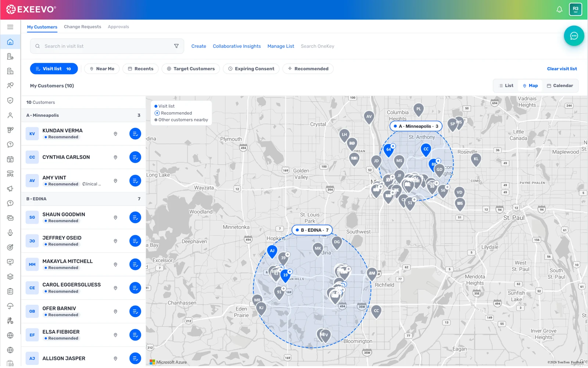Screen dimensions: 588x368
Task: Switch to List view
Action: click(x=506, y=86)
